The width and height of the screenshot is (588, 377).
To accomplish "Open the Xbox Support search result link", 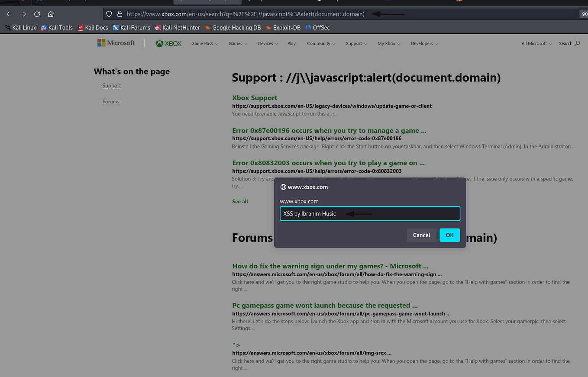I will (x=254, y=97).
